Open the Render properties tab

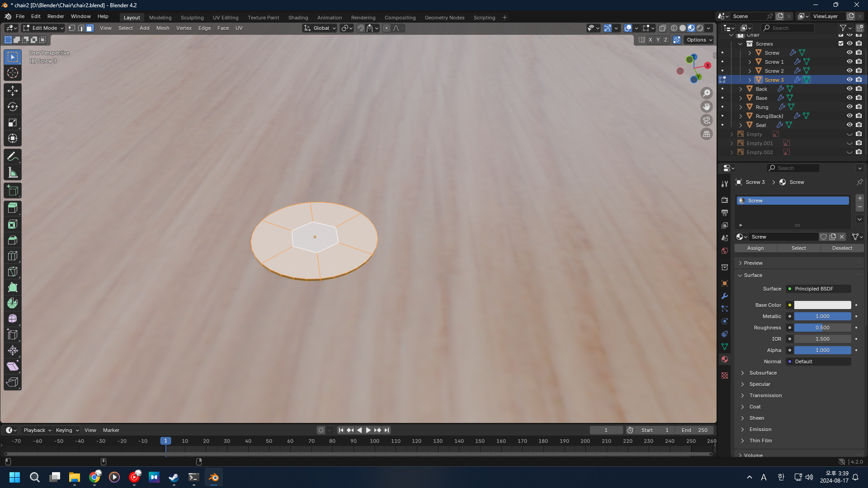(725, 200)
